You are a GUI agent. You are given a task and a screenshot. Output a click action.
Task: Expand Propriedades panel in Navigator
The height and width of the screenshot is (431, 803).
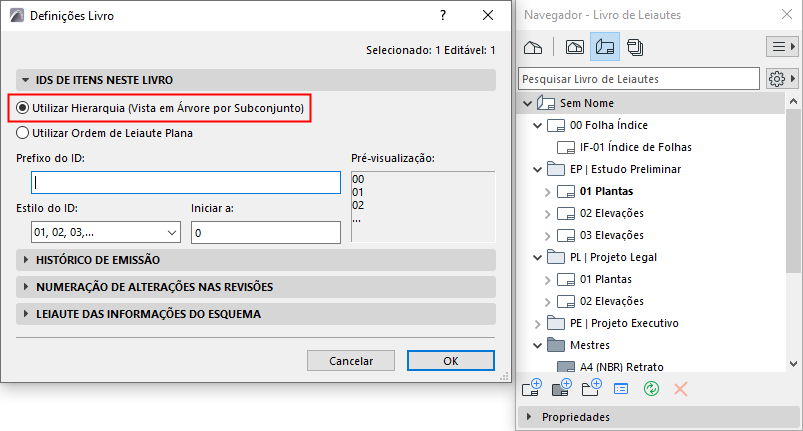(529, 417)
